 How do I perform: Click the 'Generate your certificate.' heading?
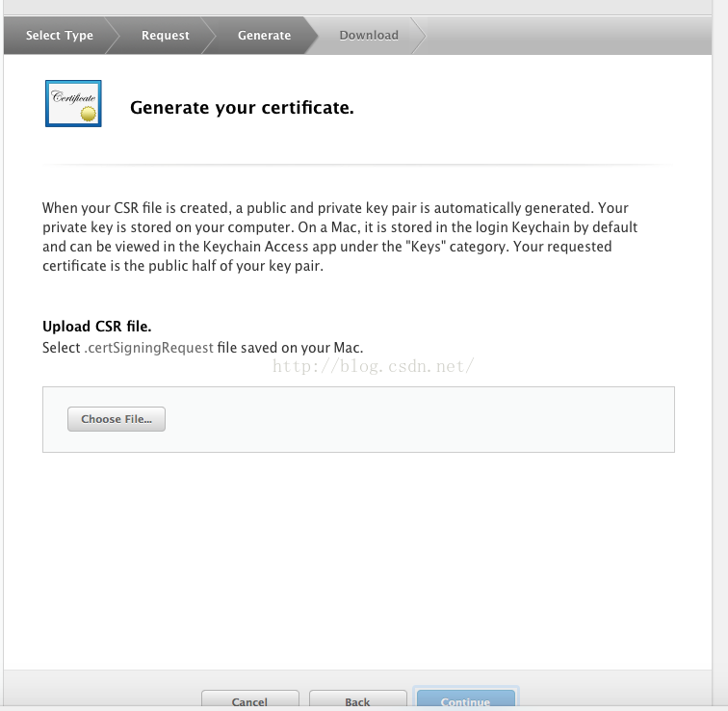[242, 107]
